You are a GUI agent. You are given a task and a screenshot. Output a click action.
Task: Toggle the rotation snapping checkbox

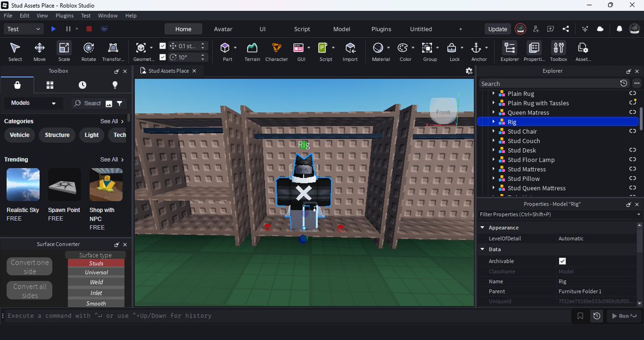[163, 57]
